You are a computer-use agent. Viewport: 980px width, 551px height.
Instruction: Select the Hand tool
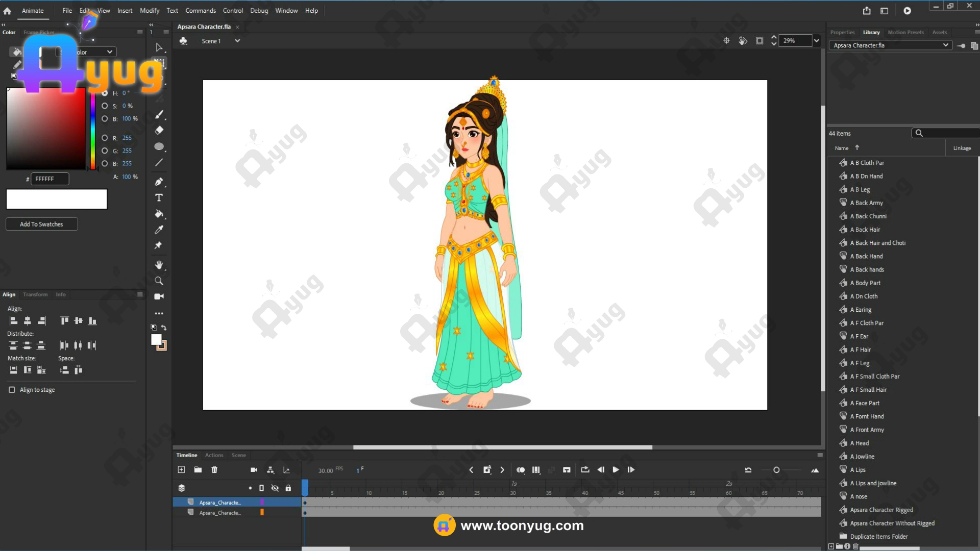coord(159,265)
